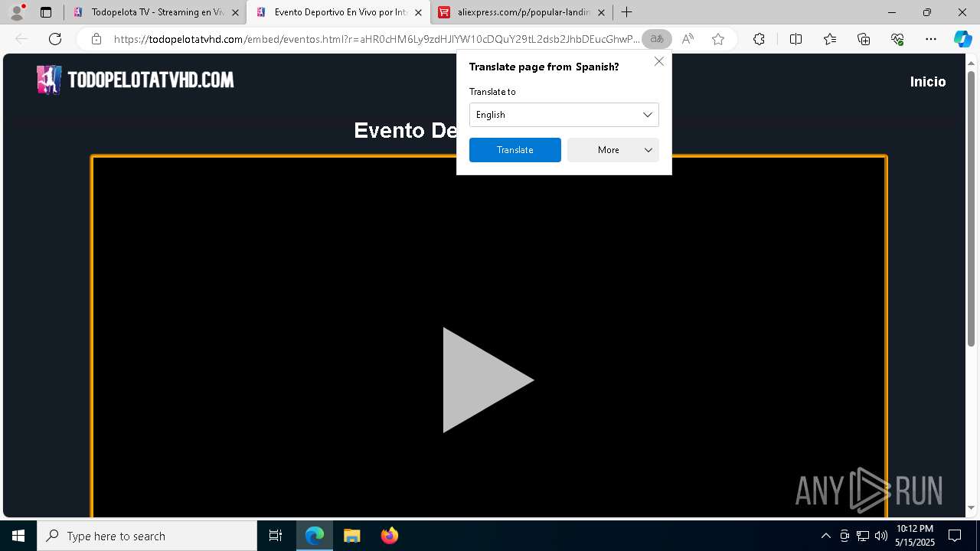Click the TODOPELOTATVHD.COM logo

pos(136,80)
